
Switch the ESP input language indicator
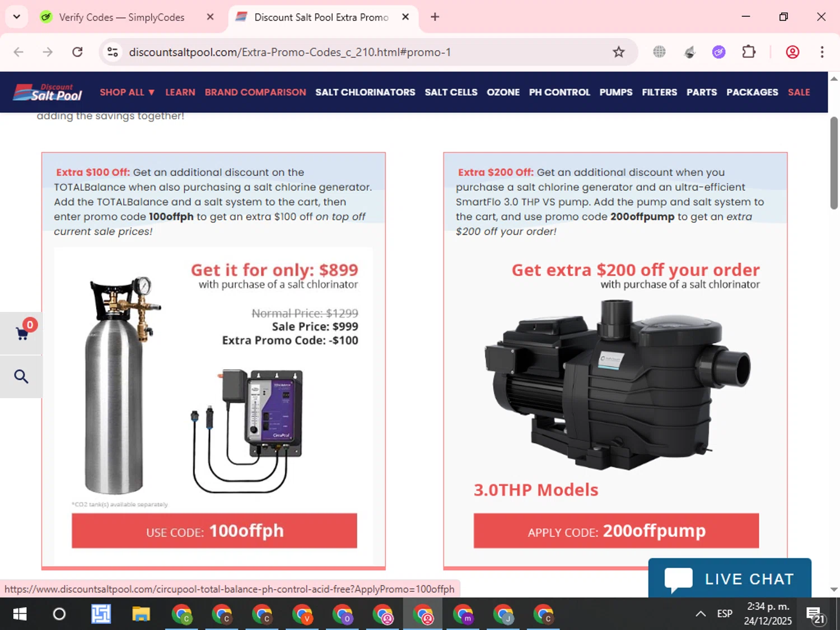click(x=725, y=614)
